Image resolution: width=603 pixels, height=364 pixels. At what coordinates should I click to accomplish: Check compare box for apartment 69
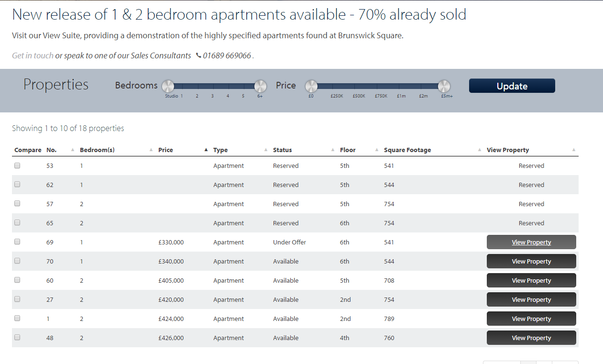17,242
